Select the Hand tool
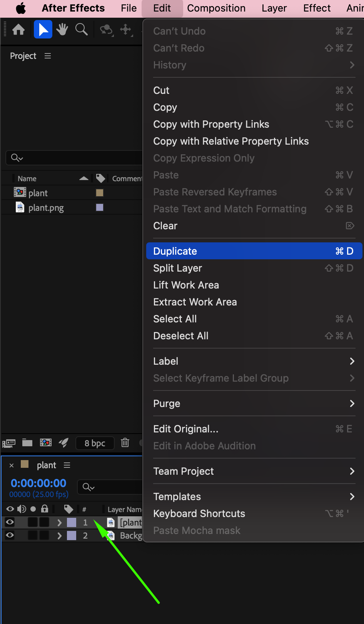This screenshot has width=364, height=624. click(x=62, y=30)
